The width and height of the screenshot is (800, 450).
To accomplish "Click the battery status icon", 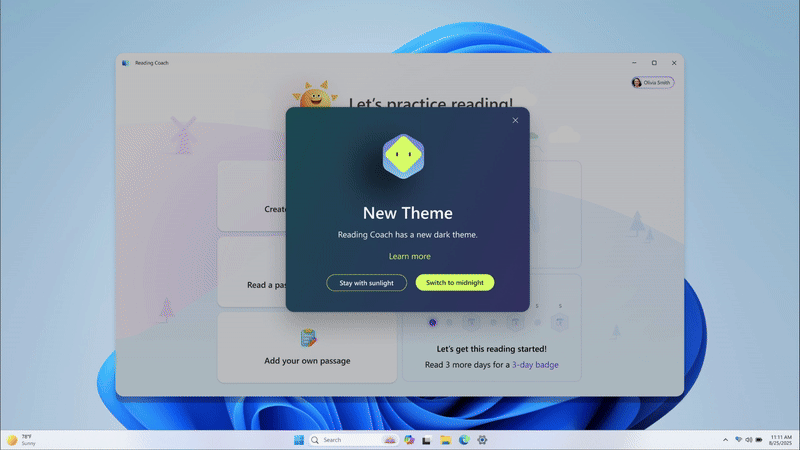I will [x=759, y=440].
